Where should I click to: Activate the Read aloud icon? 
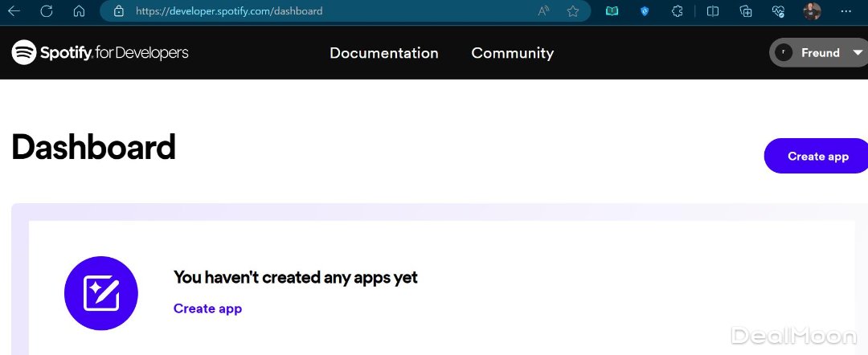point(544,11)
